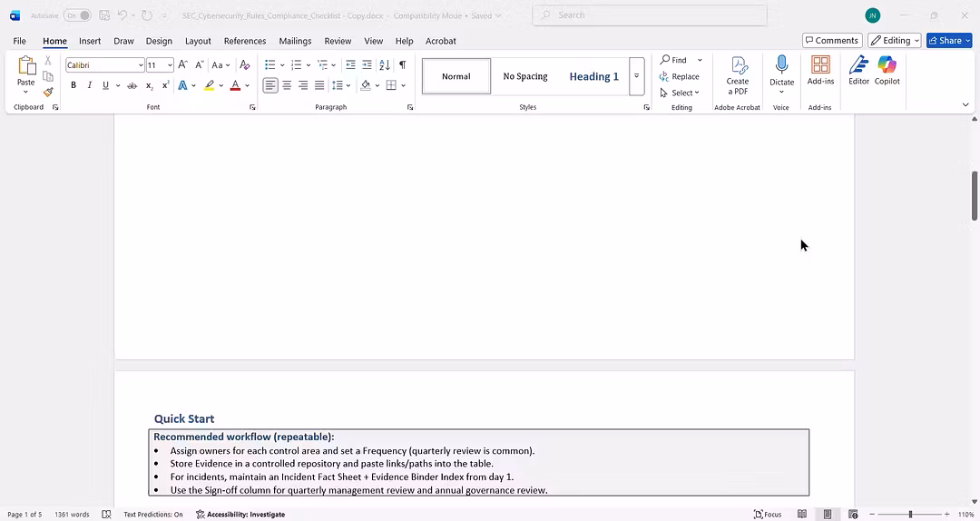980x521 pixels.
Task: Align text left
Action: coord(270,85)
